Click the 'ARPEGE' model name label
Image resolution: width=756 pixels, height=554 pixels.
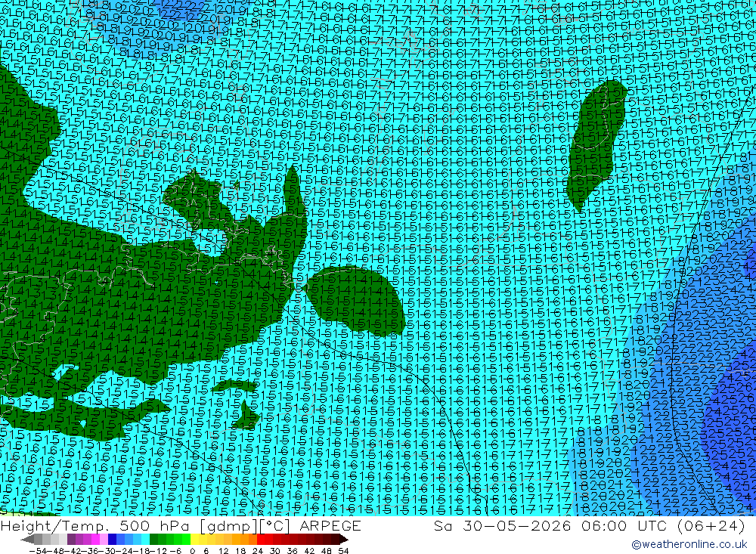click(x=330, y=526)
